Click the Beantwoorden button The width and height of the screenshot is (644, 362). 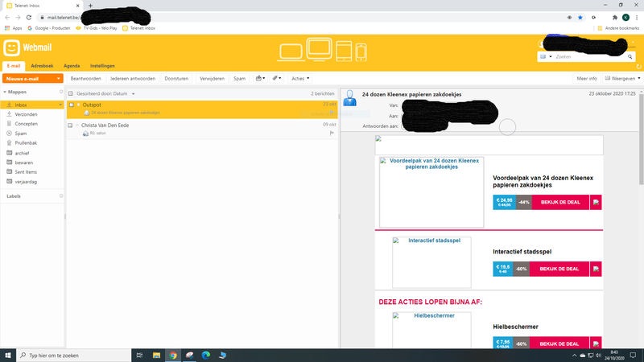point(86,79)
